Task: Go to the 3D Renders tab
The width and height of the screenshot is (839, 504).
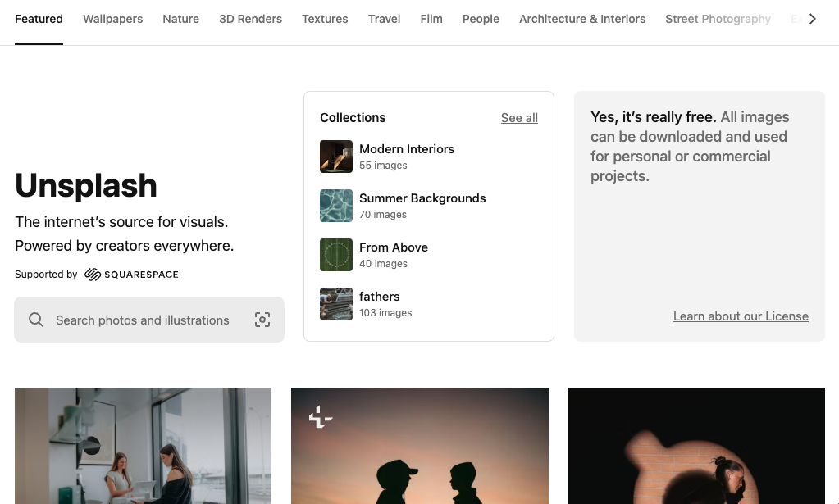Action: click(250, 19)
